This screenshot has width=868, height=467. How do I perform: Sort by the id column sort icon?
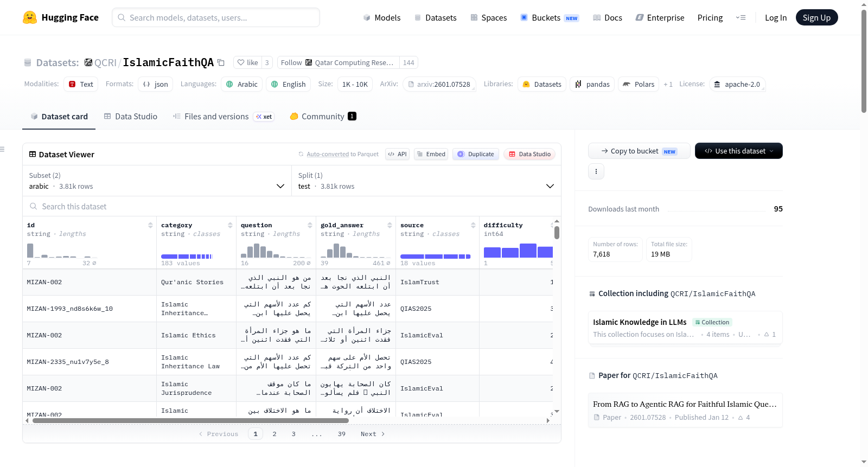[150, 225]
